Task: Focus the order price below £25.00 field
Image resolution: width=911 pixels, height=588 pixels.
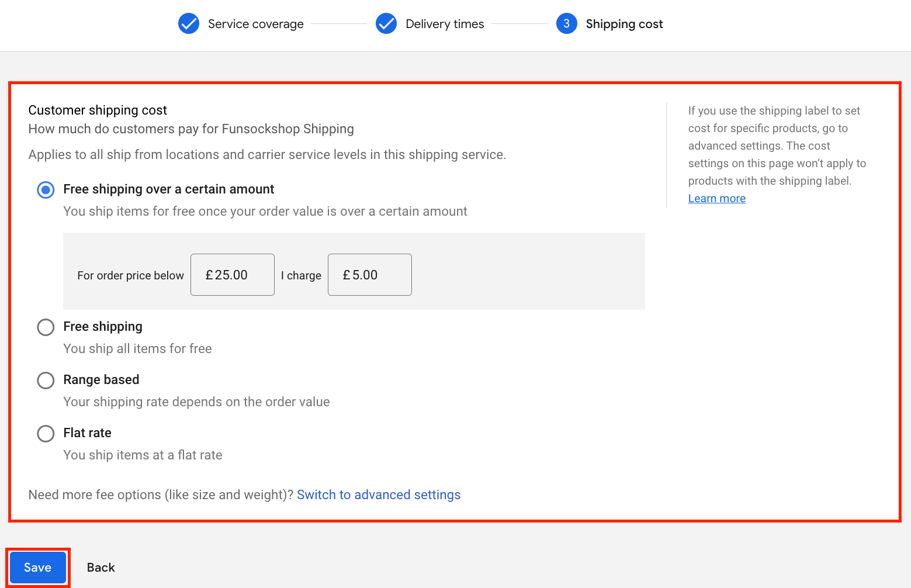Action: click(233, 275)
